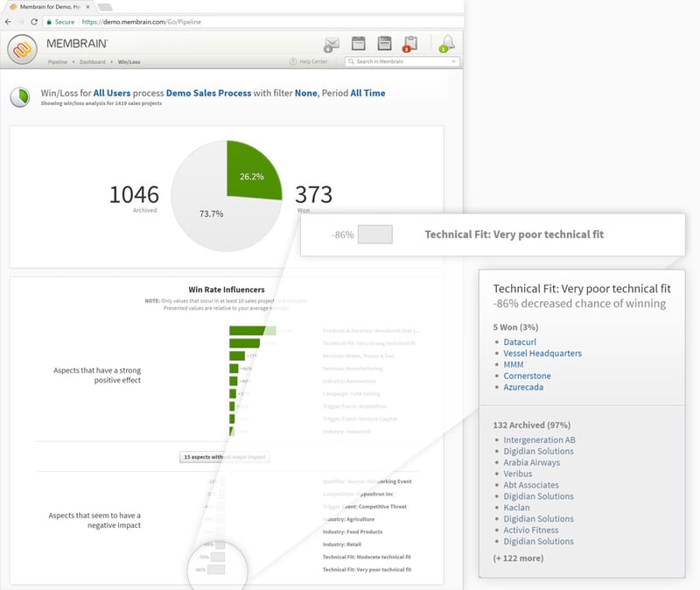Open the Abt Associates link
Image resolution: width=700 pixels, height=590 pixels.
[531, 485]
